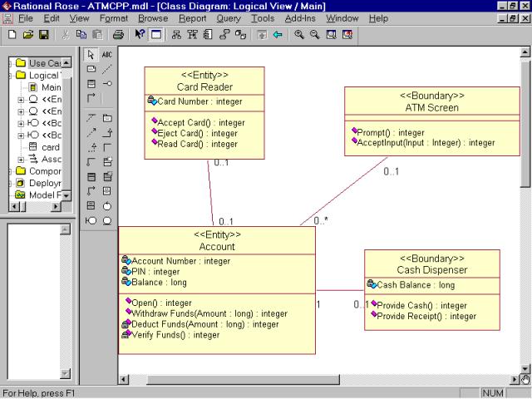
Task: Click the diagram horizontal scrollbar thumb
Action: tap(243, 379)
